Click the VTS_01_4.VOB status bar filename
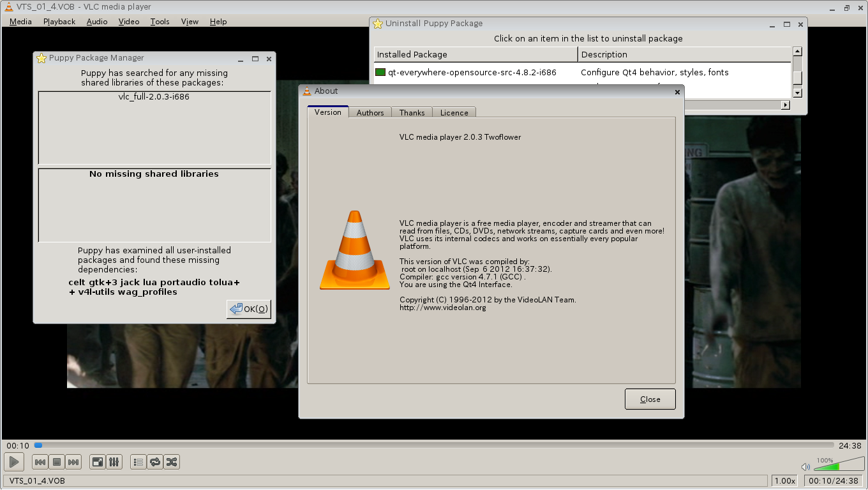This screenshot has width=868, height=490. (37, 480)
